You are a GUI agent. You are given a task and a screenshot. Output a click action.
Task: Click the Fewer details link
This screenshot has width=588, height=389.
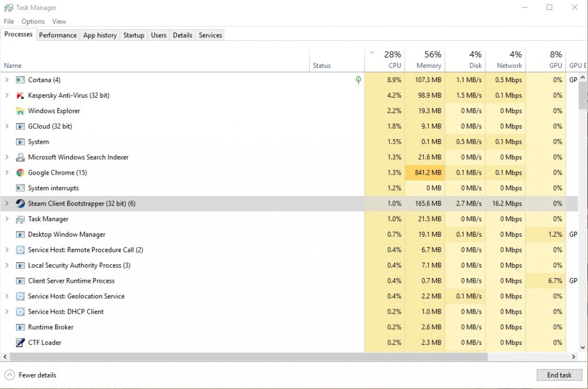pyautogui.click(x=37, y=375)
